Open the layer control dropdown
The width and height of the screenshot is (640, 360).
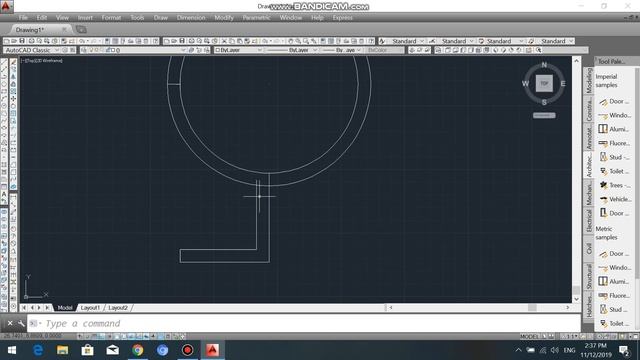click(x=133, y=50)
